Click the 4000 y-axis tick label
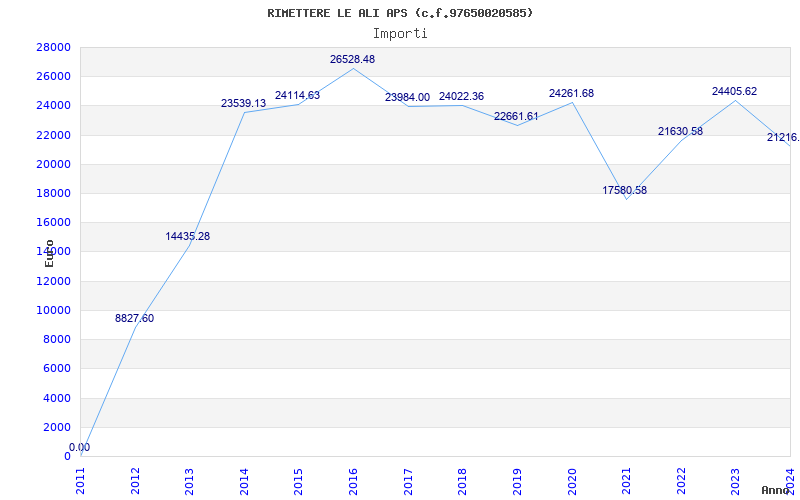Viewport: 800px width, 500px height. (57, 398)
